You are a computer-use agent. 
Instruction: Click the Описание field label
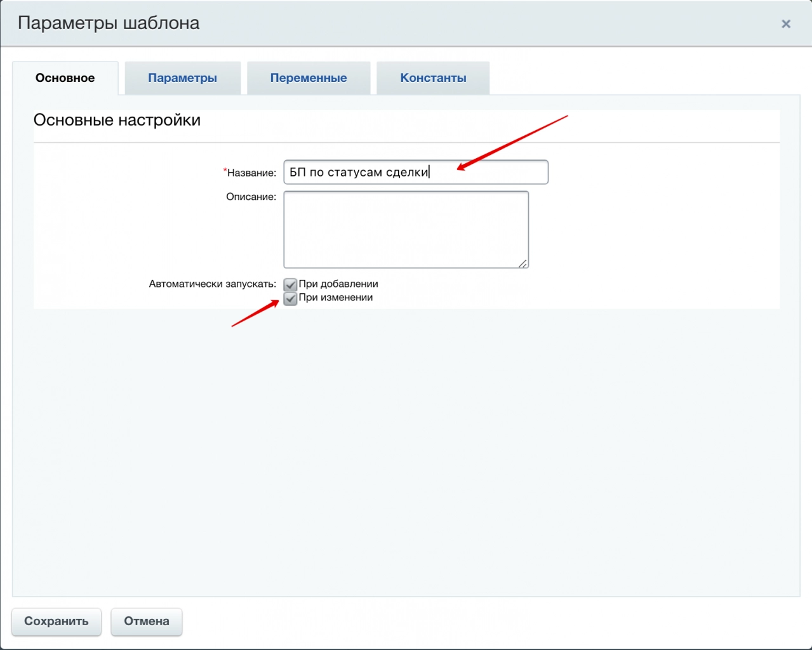251,197
